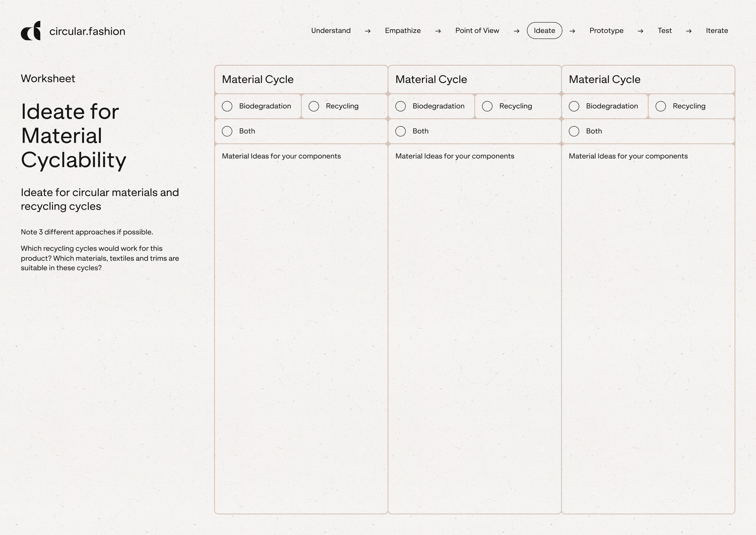756x535 pixels.
Task: Click arrow between Ideate and Prototype
Action: (x=572, y=31)
